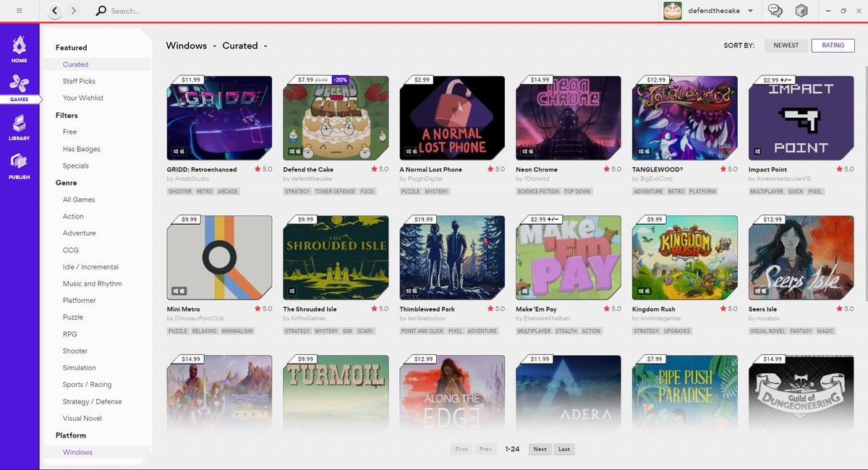Click the hexagon cube icon in top bar
This screenshot has width=868, height=470.
pyautogui.click(x=801, y=11)
